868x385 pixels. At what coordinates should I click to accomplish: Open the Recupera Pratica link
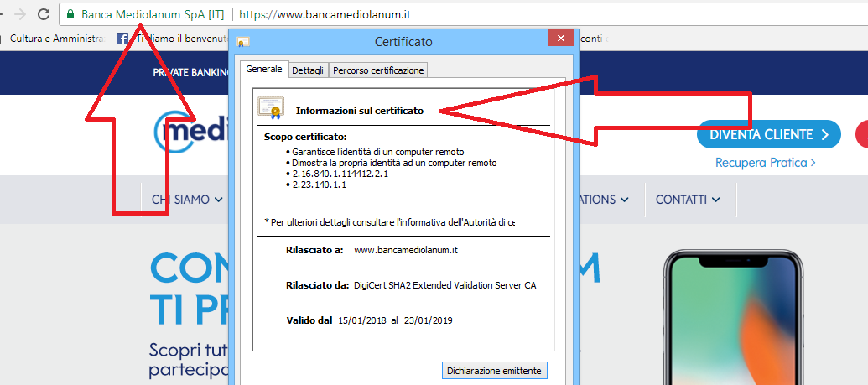766,163
